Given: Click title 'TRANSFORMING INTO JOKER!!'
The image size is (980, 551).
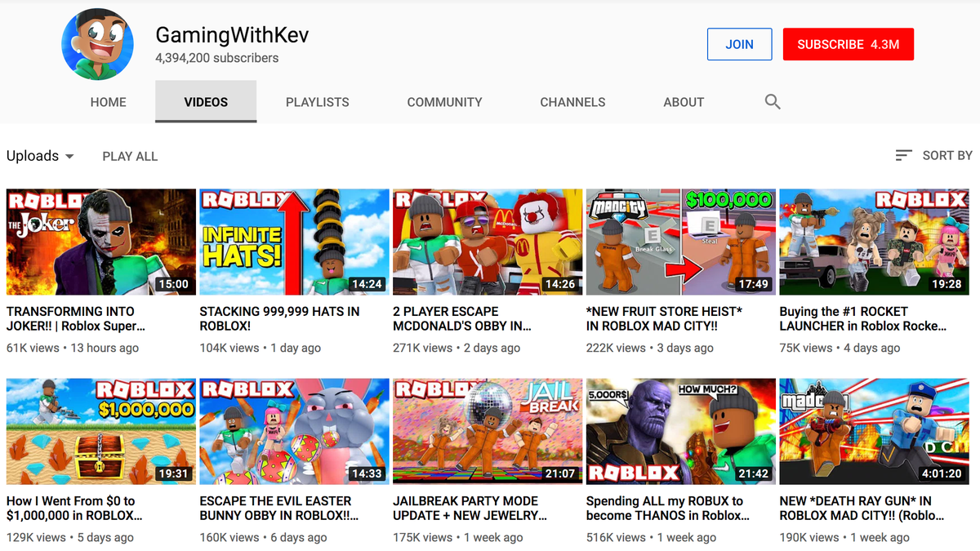Looking at the screenshot, I should click(76, 318).
